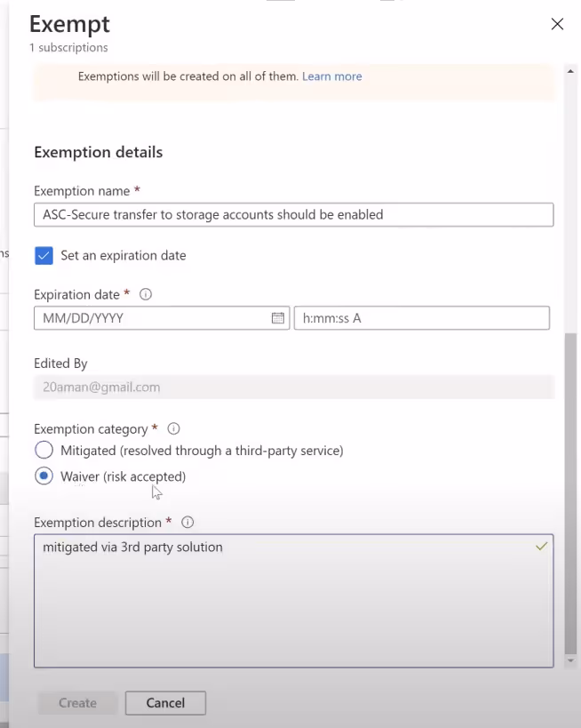The width and height of the screenshot is (581, 728).
Task: Click scrollbar up arrow
Action: tap(570, 71)
